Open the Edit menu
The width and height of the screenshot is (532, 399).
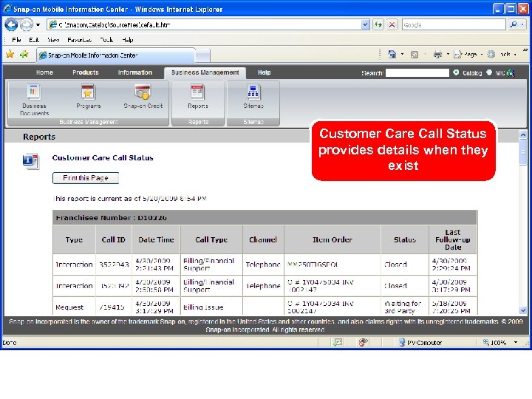click(34, 40)
